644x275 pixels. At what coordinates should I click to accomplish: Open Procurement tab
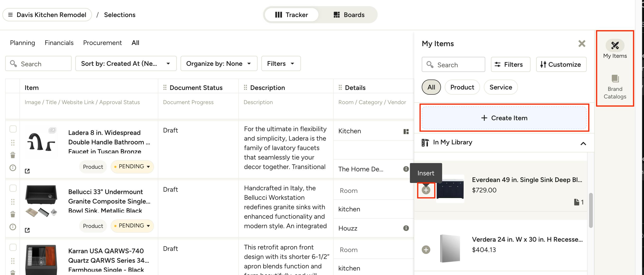(103, 43)
